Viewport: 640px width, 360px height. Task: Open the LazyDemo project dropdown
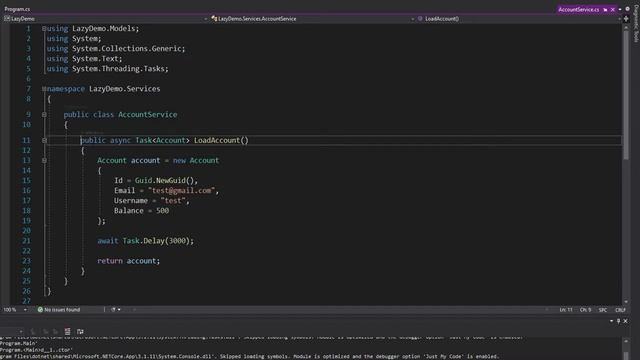click(x=105, y=19)
